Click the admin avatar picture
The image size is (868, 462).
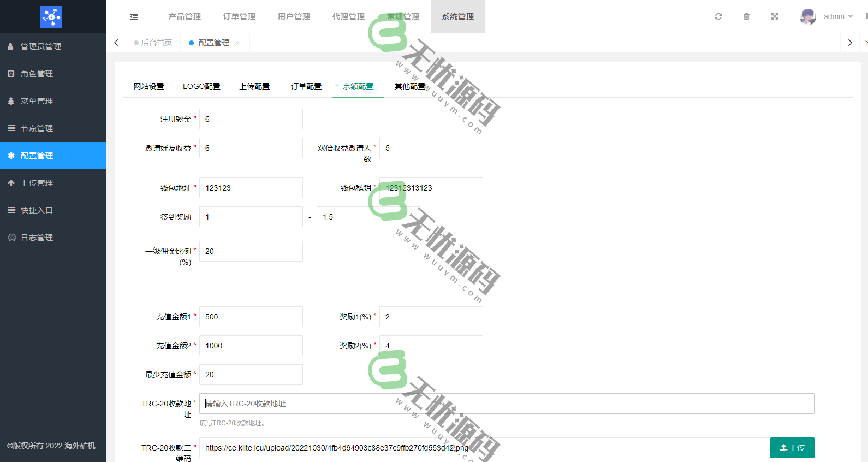coord(808,16)
